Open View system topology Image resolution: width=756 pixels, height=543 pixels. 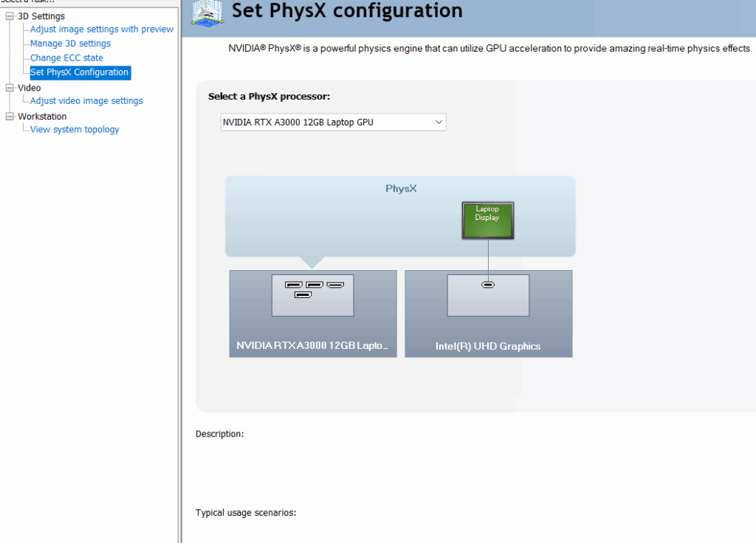tap(75, 130)
